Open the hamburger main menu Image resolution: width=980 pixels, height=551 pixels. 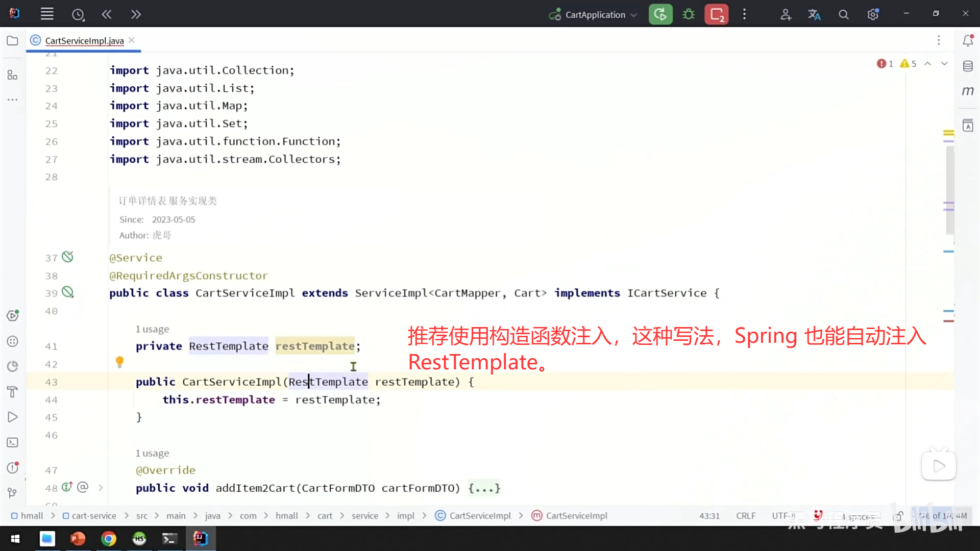pos(47,14)
